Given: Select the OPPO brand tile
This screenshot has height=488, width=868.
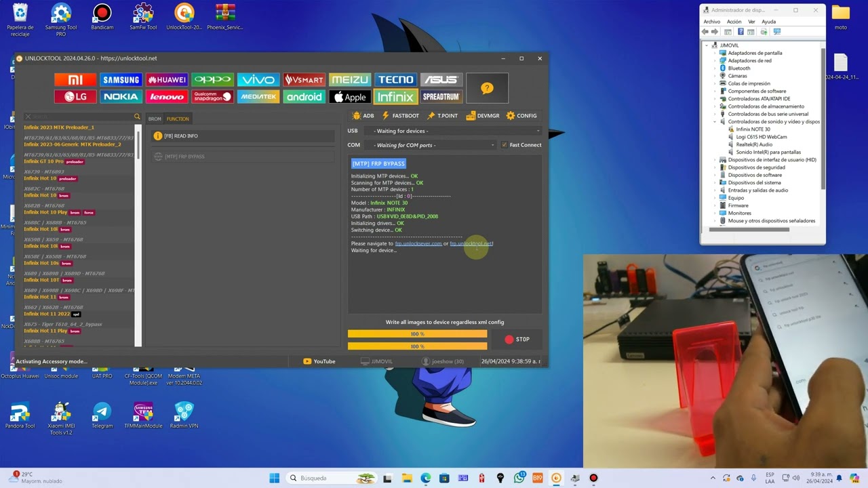Looking at the screenshot, I should point(212,80).
